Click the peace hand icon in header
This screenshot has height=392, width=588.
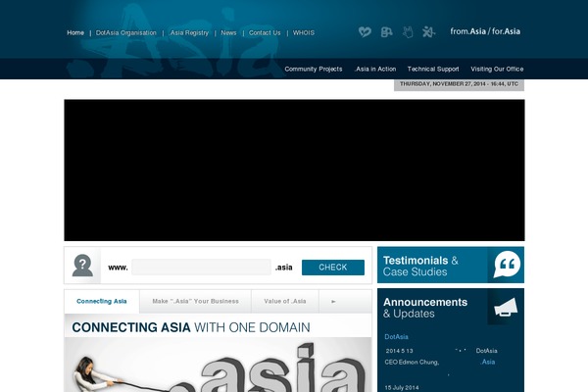[x=408, y=32]
